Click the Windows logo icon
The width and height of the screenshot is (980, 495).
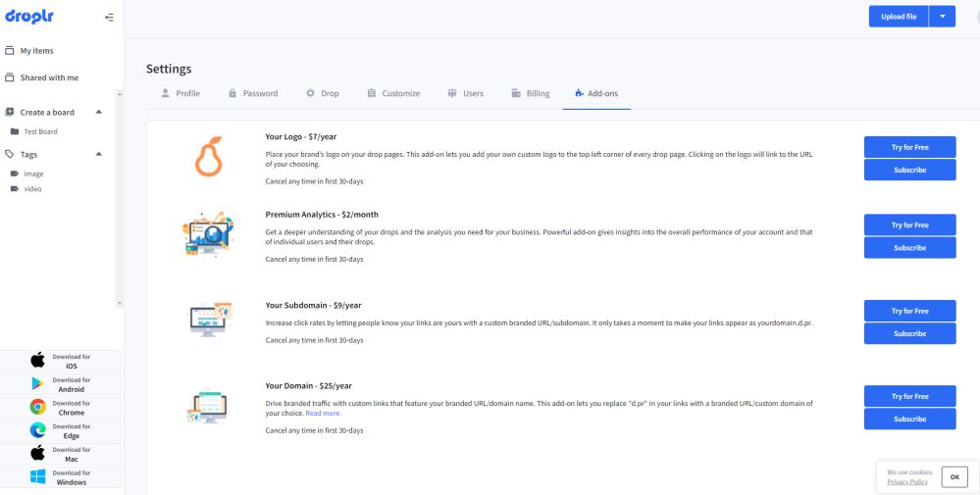coord(37,477)
